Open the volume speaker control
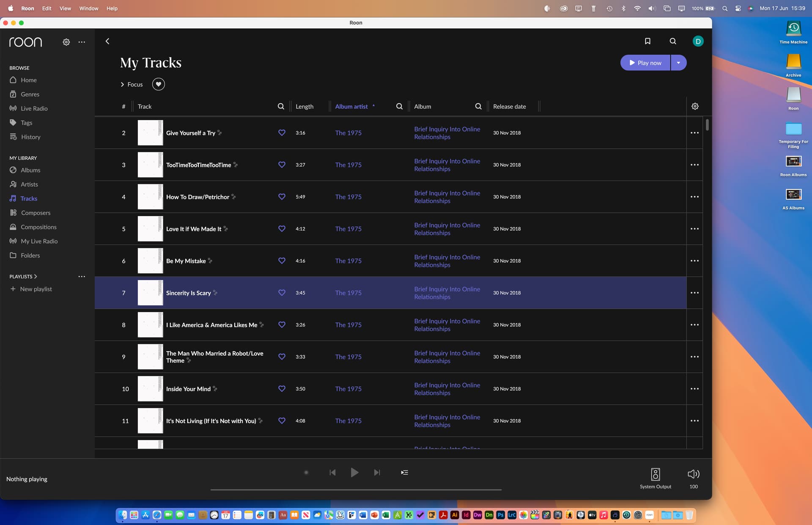812x525 pixels. click(694, 474)
